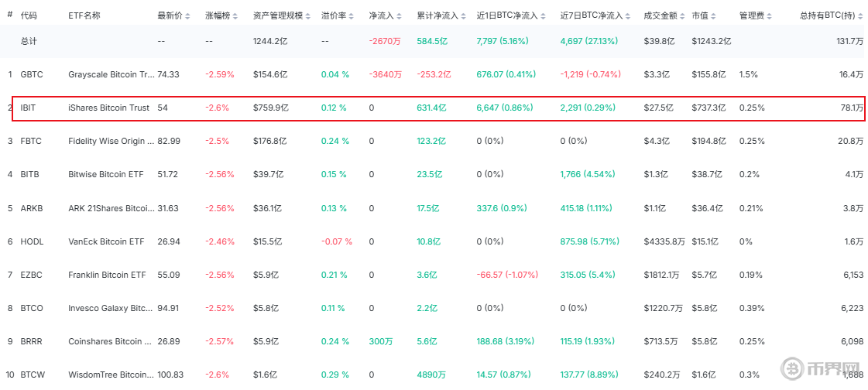Sort by 累计净流入 column arrows
Image resolution: width=868 pixels, height=390 pixels.
coord(462,15)
